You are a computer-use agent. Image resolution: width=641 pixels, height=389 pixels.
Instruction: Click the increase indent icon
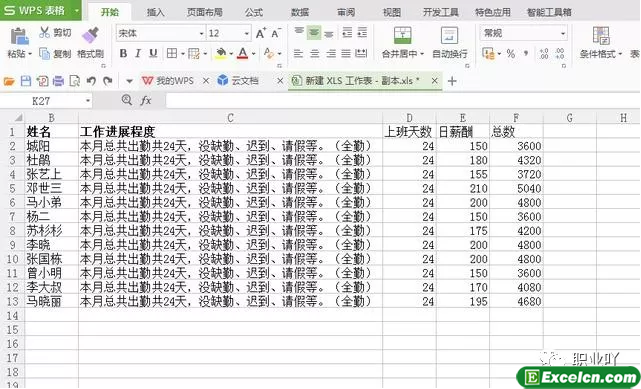pos(362,32)
